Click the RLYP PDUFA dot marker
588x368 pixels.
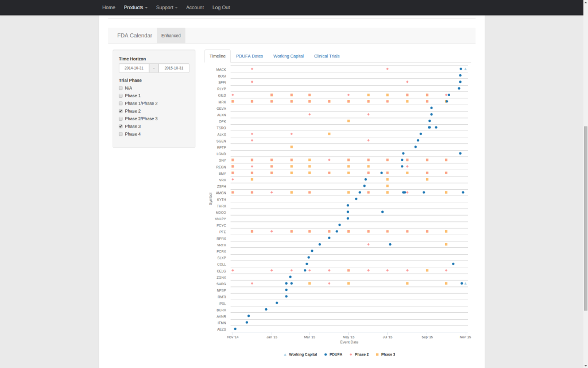[459, 89]
